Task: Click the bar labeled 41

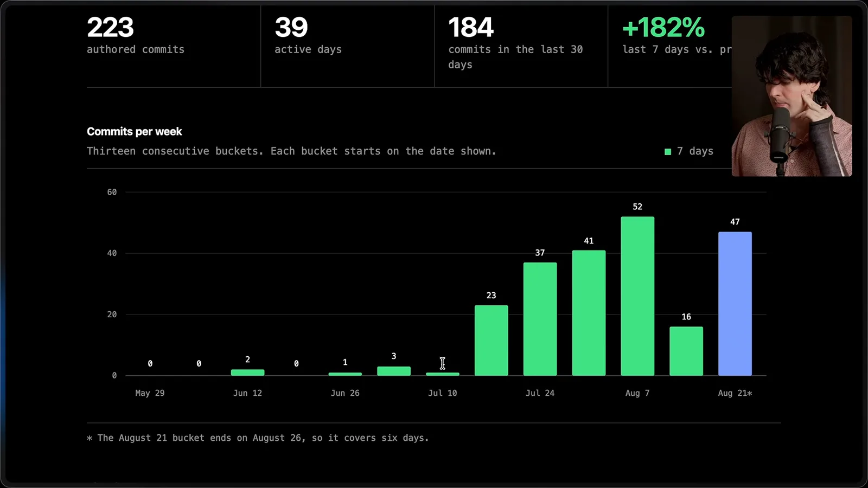Action: [x=589, y=313]
